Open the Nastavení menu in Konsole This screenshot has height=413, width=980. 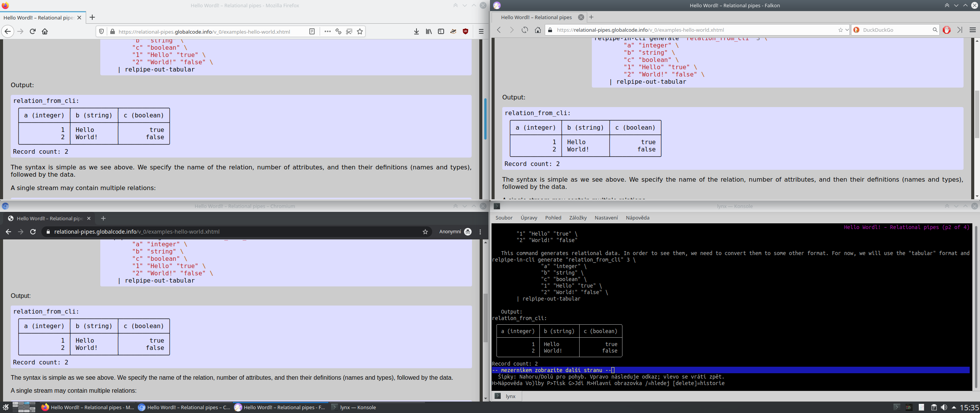(606, 218)
